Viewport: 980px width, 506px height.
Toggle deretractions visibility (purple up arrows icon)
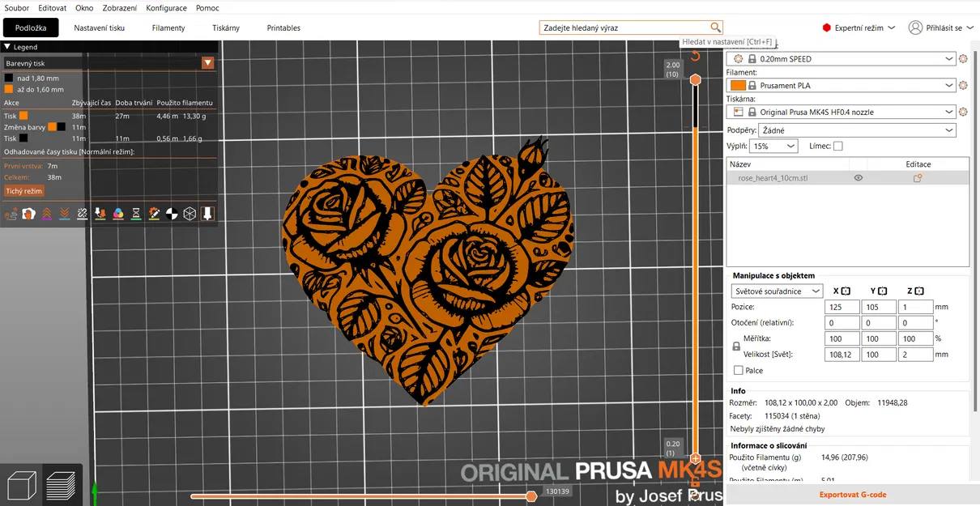[x=47, y=213]
